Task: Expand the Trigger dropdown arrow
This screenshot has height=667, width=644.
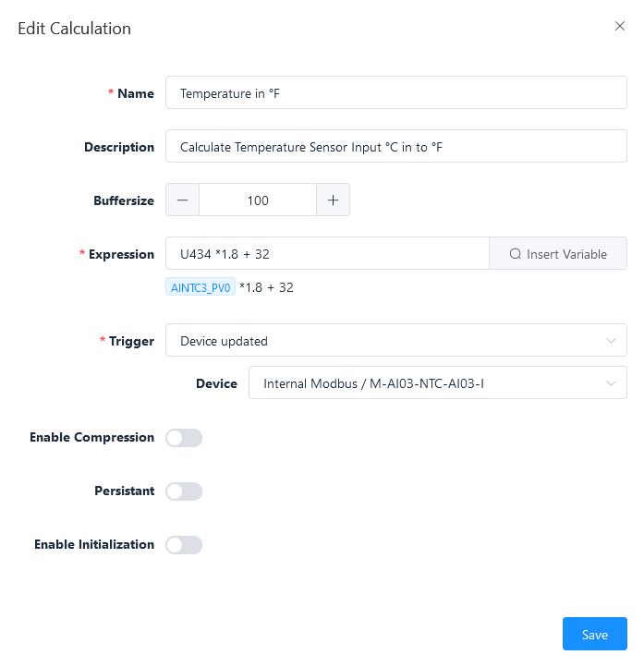Action: 611,341
